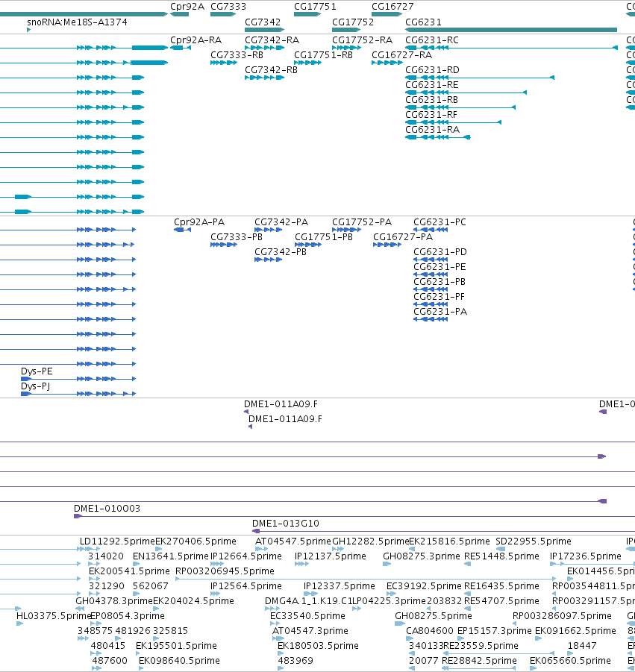Click the DME1-010O03 clone label
Screen dimensions: 635x672
pyautogui.click(x=107, y=508)
